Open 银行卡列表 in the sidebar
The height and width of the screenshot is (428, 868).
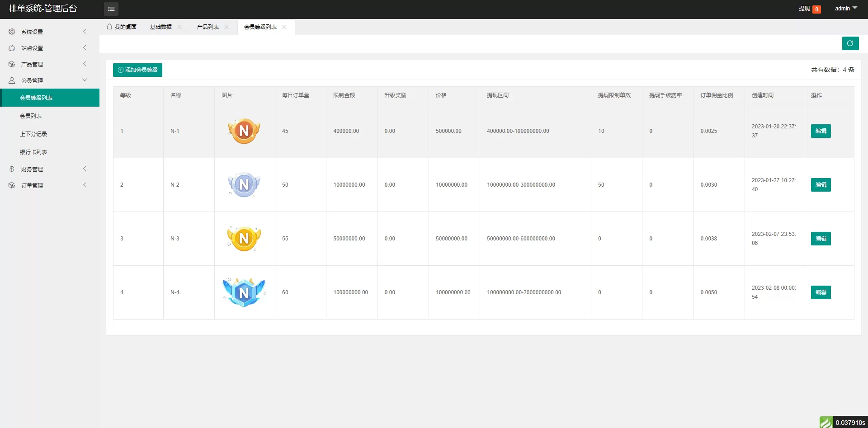tap(33, 152)
